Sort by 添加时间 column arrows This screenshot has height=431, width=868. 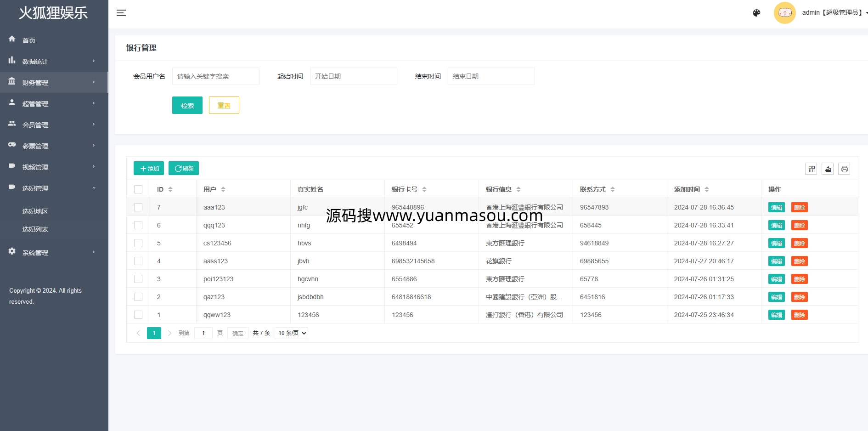pyautogui.click(x=707, y=189)
